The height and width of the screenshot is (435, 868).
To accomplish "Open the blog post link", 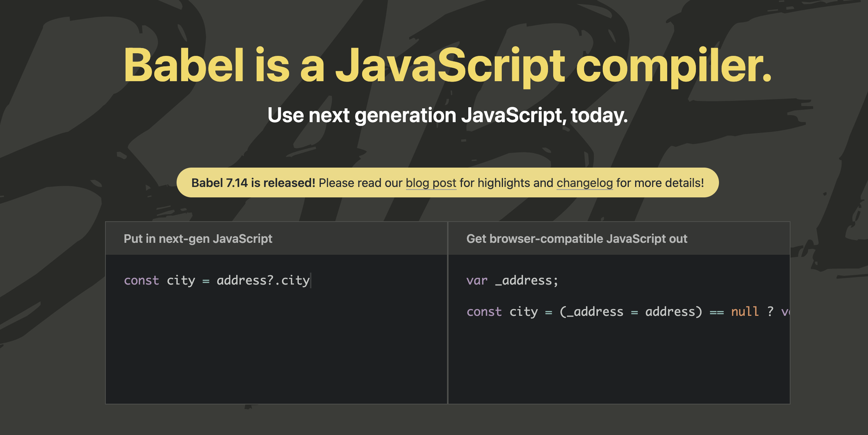I will (x=431, y=183).
